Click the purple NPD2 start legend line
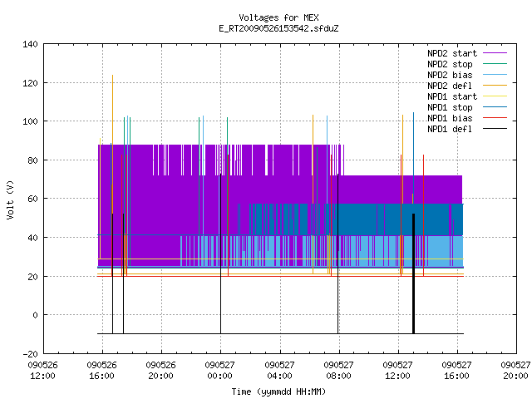 pyautogui.click(x=495, y=53)
